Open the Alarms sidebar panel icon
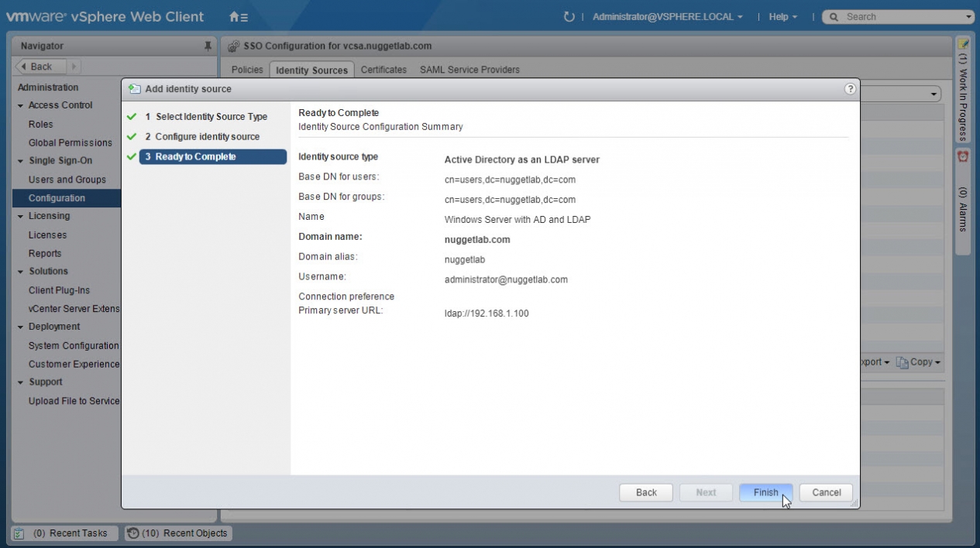The image size is (980, 548). point(963,156)
